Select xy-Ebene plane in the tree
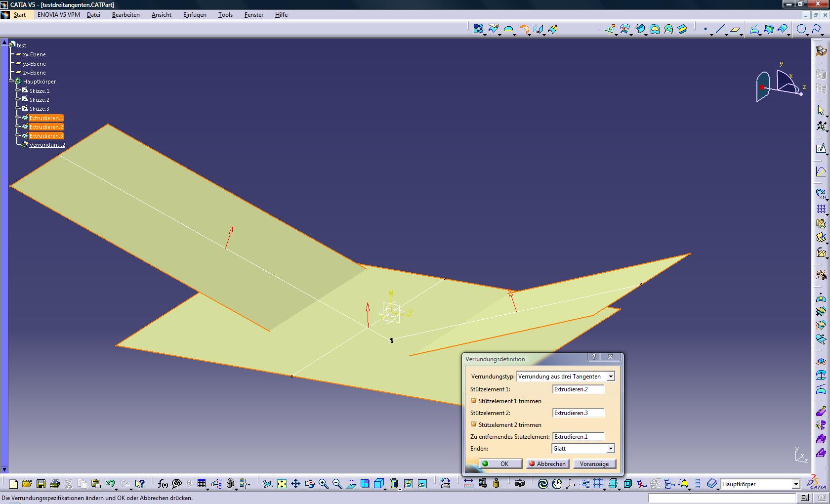 [34, 54]
